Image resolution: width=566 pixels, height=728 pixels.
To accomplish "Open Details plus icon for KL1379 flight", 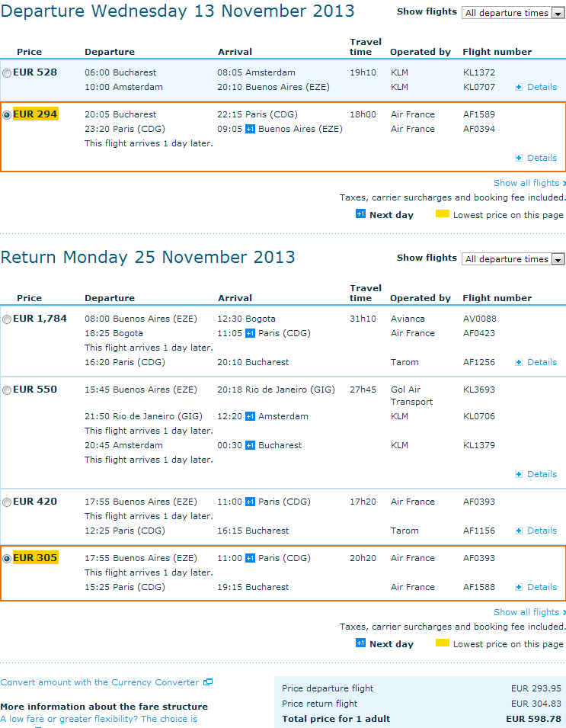I will tap(519, 474).
